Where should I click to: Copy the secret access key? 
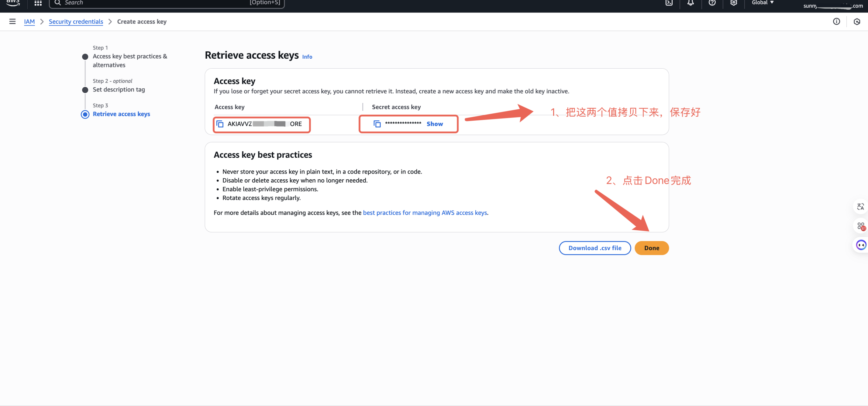pos(377,124)
